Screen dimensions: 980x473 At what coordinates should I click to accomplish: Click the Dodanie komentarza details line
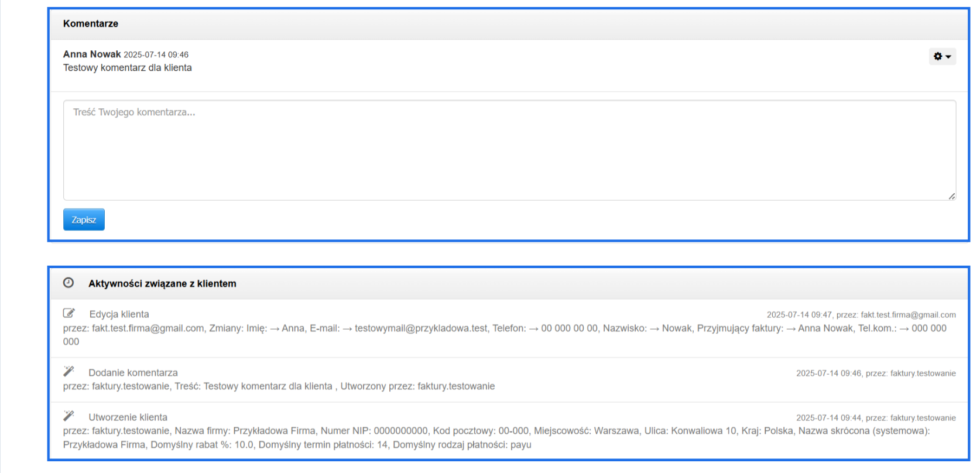279,386
